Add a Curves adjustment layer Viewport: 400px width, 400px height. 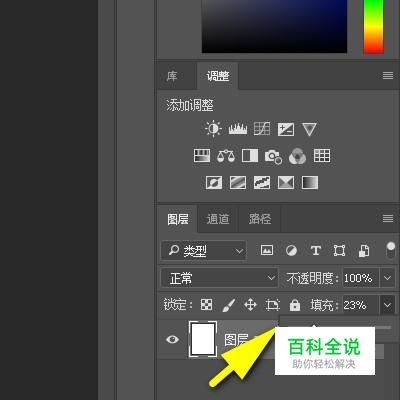tap(262, 129)
